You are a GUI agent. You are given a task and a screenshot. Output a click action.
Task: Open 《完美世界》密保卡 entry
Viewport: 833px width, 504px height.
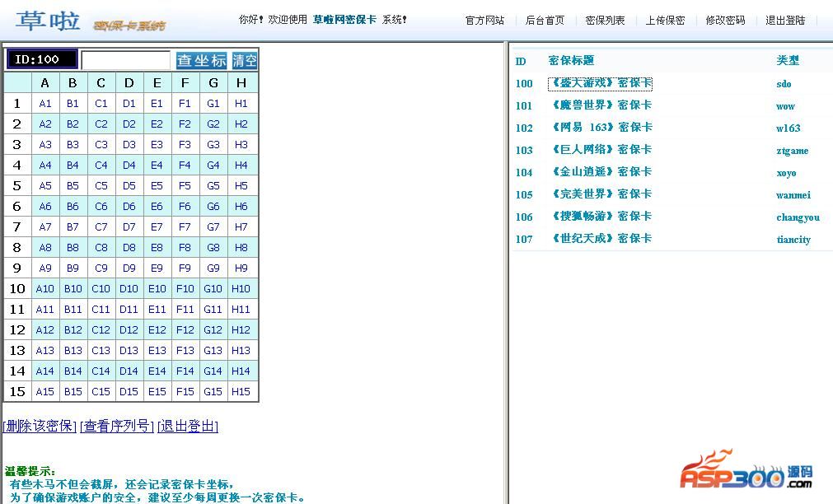click(x=601, y=194)
